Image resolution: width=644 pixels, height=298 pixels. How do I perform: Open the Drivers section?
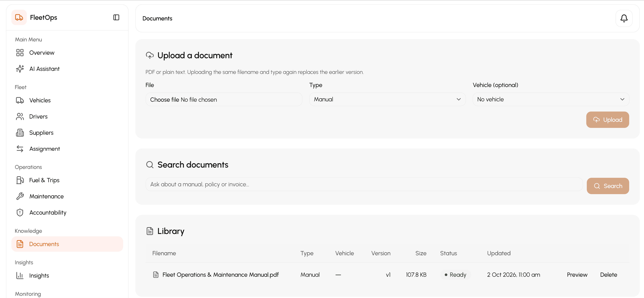pyautogui.click(x=67, y=116)
